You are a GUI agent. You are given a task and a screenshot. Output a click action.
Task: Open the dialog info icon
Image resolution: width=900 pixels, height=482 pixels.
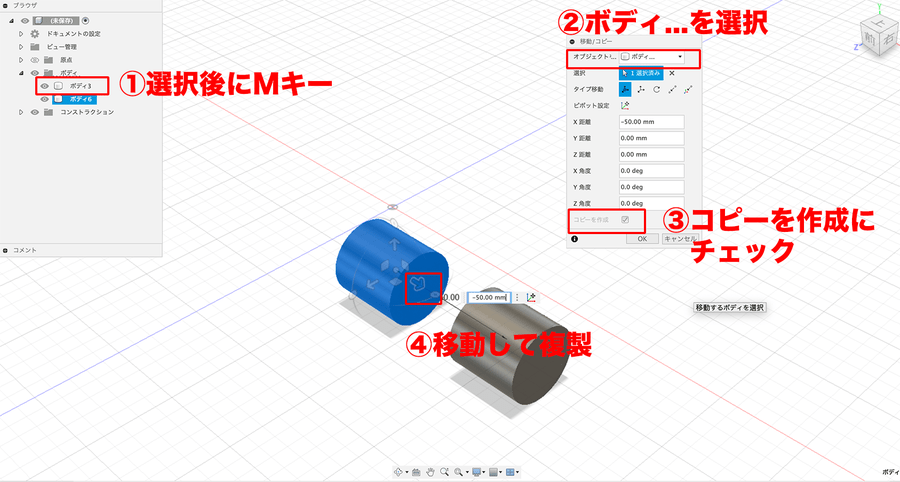(575, 239)
